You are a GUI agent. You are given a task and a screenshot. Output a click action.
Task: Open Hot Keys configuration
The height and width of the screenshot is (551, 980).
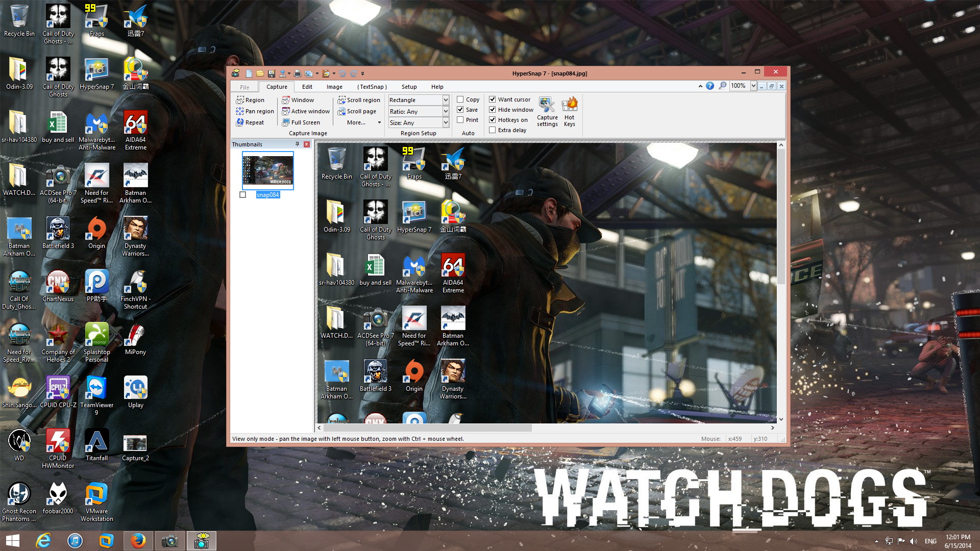[x=569, y=112]
